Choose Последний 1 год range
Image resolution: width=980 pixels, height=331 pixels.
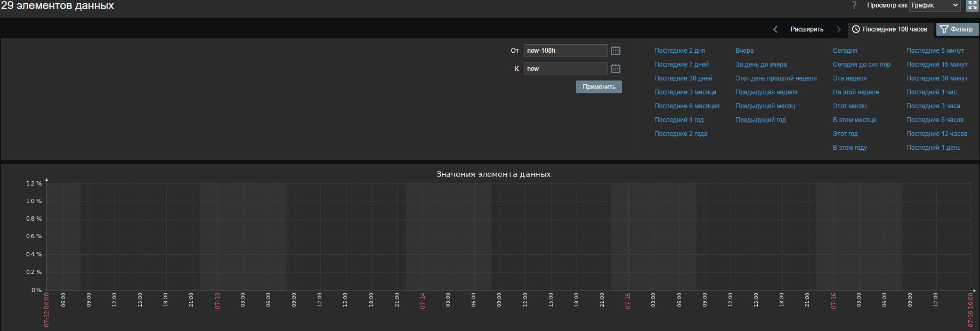tap(679, 120)
